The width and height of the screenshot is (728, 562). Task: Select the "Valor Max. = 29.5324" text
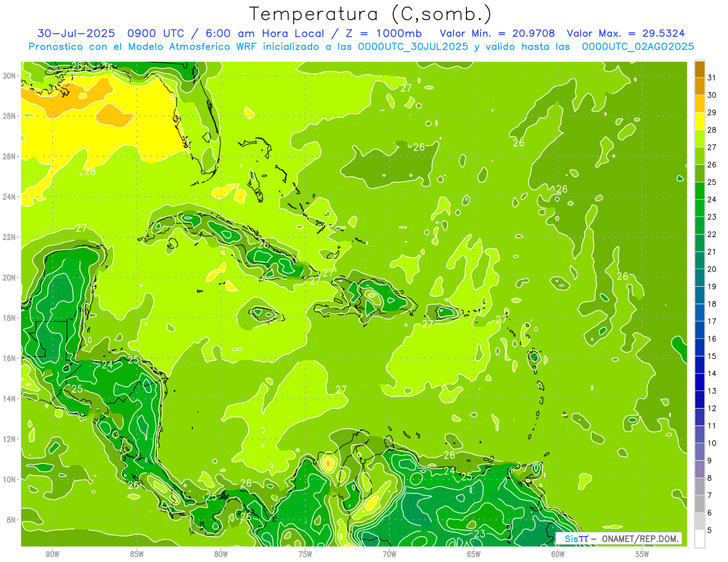click(626, 33)
